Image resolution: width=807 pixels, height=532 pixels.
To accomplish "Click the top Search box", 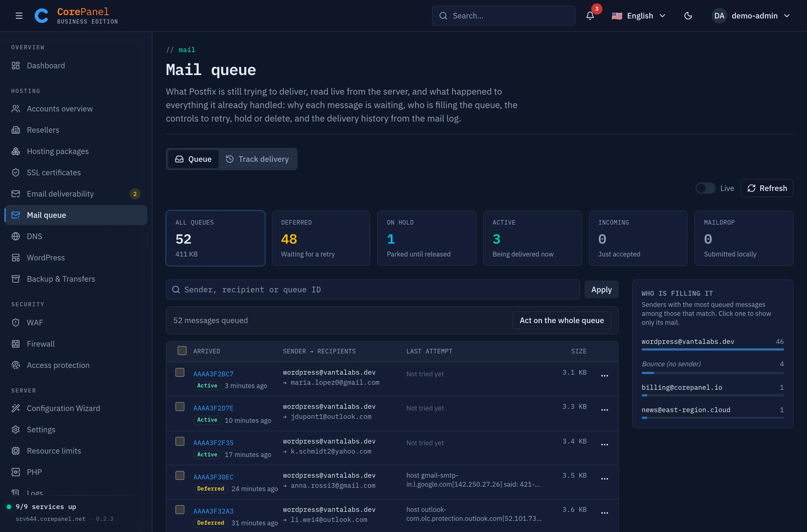I will (504, 16).
